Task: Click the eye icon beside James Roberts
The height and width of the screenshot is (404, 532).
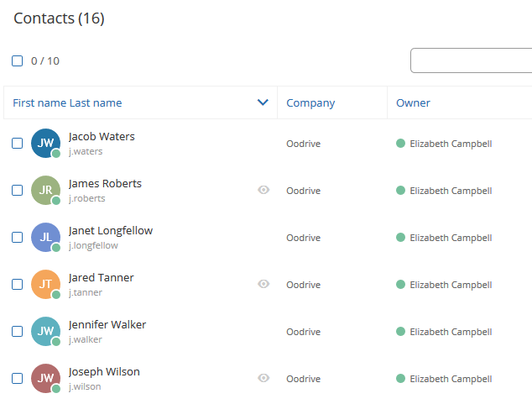Action: (263, 190)
